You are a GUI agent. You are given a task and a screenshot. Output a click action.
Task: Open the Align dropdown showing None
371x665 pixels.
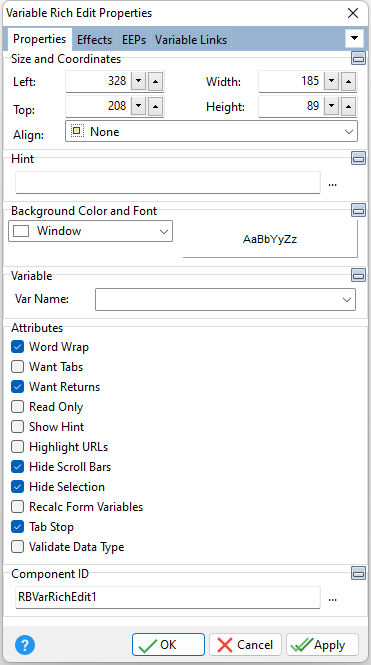(x=211, y=131)
